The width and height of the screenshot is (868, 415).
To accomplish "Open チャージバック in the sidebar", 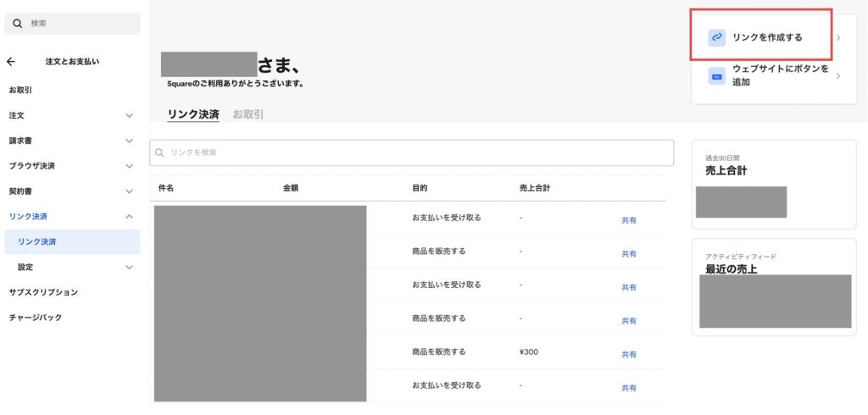I will pyautogui.click(x=36, y=318).
